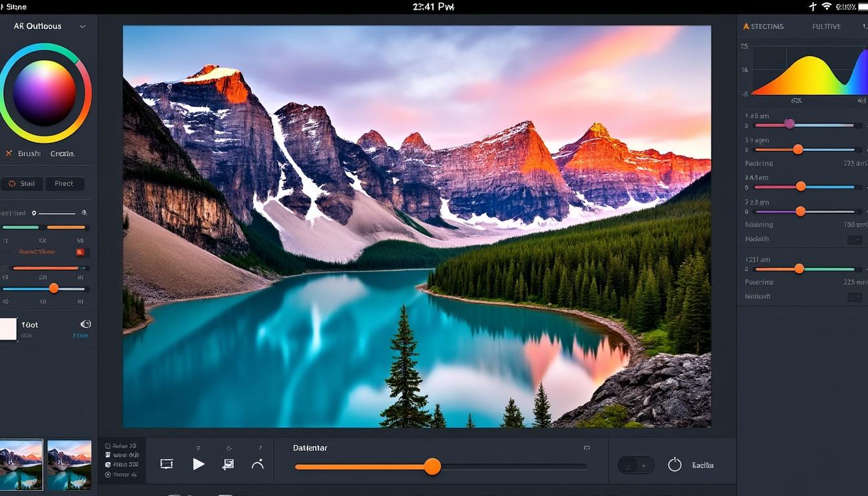Enable the small red checkbox in the left panel
Image resolution: width=868 pixels, height=496 pixels.
81,252
